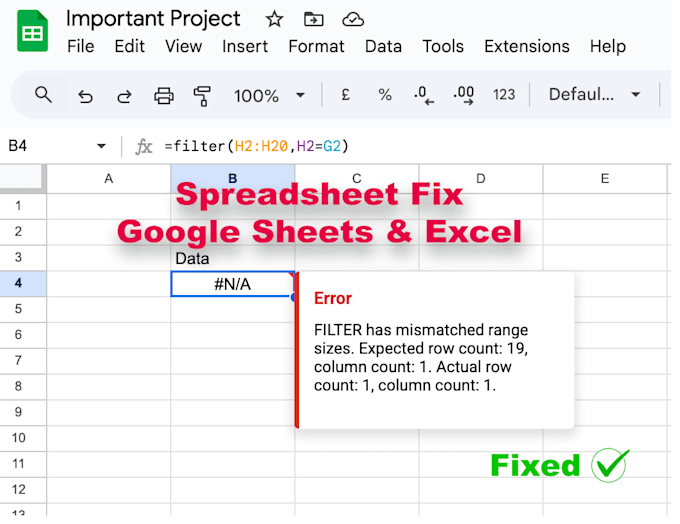Click the move to folder icon
This screenshot has width=680, height=524.
[x=314, y=20]
